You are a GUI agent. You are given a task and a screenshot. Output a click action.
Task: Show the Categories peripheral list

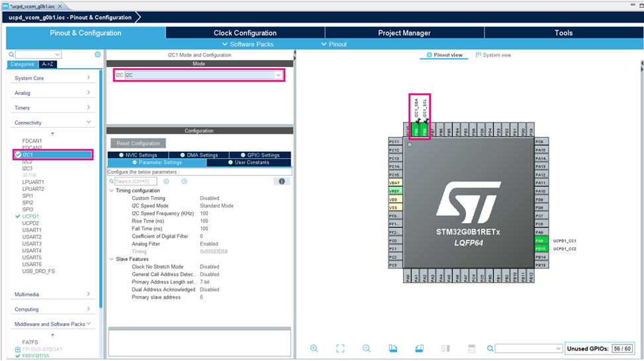(x=23, y=64)
